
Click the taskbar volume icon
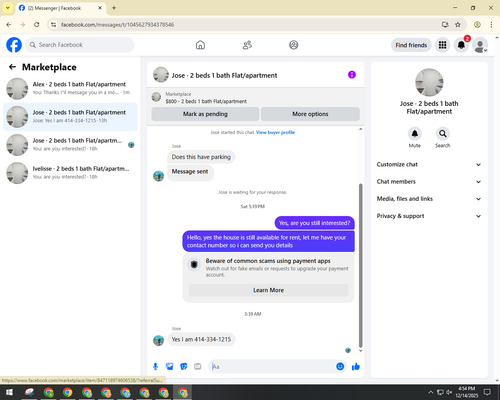click(449, 392)
